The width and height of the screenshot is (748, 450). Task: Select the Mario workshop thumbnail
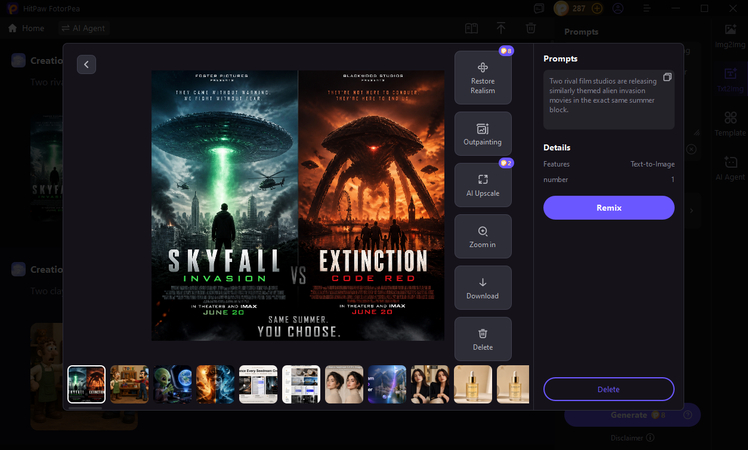[x=129, y=385]
